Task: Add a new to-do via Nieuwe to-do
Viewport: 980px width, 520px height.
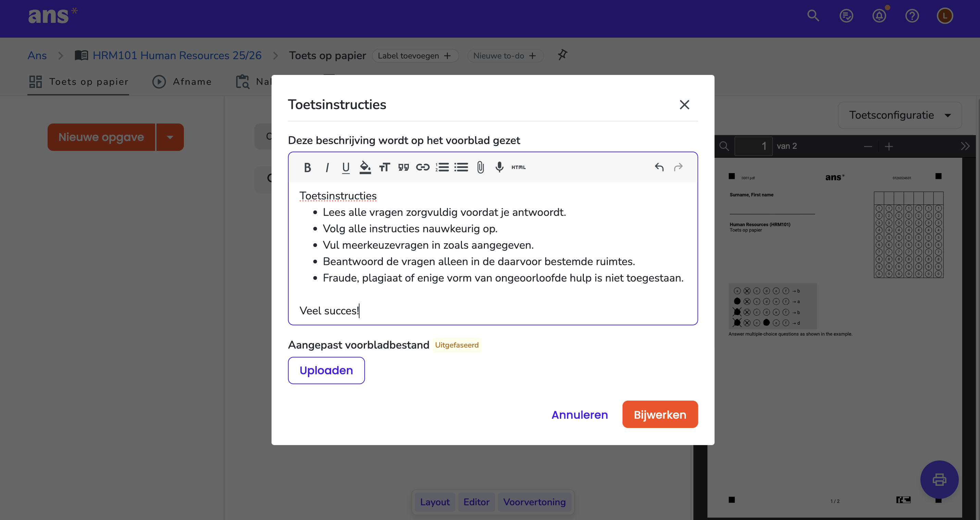Action: [505, 56]
